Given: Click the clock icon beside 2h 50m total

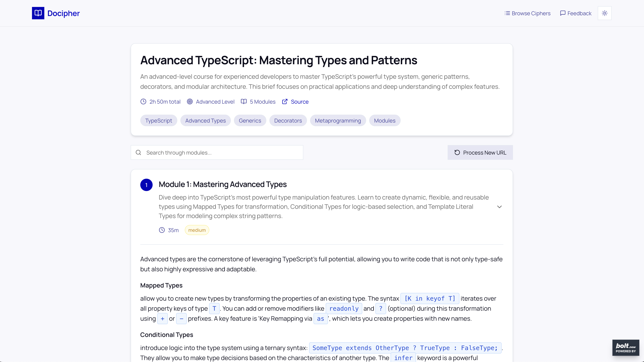Looking at the screenshot, I should click(x=143, y=102).
